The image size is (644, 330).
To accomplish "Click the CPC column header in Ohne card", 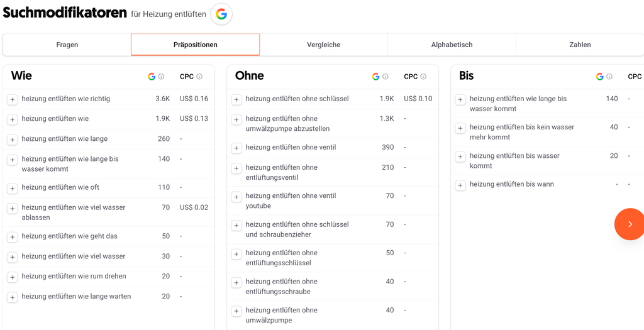I will tap(411, 76).
